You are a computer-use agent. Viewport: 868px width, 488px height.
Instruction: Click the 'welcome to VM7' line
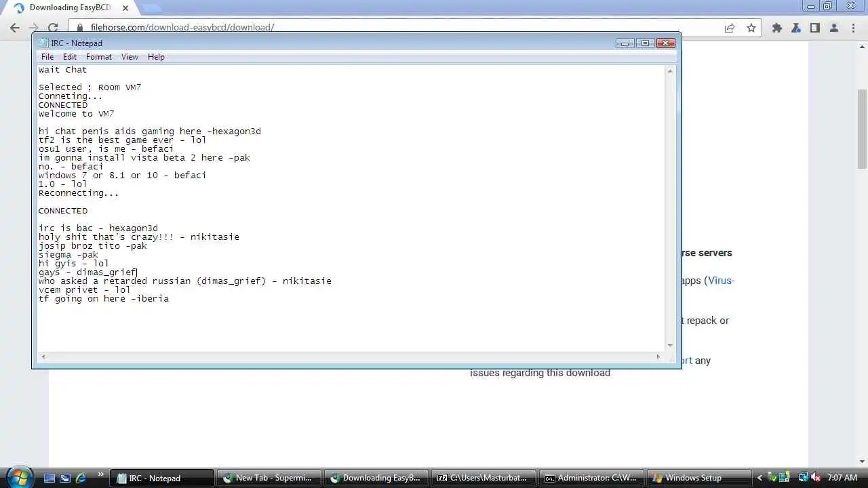click(x=76, y=114)
